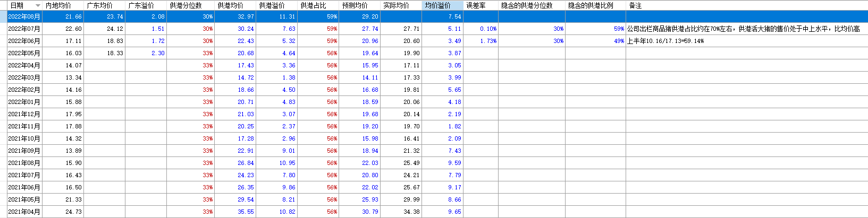Select the 误差率 column header
Screen dimensions: 868x218
[481, 5]
